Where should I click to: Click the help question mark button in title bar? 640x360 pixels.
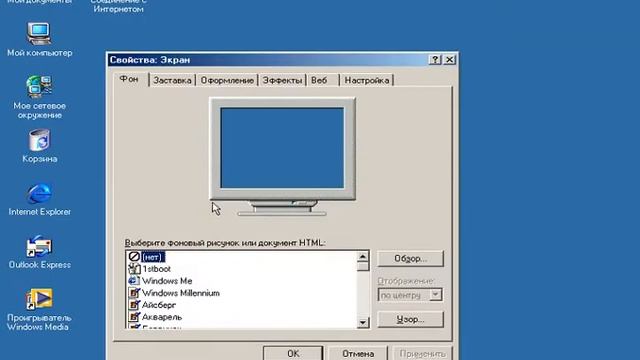[x=435, y=60]
